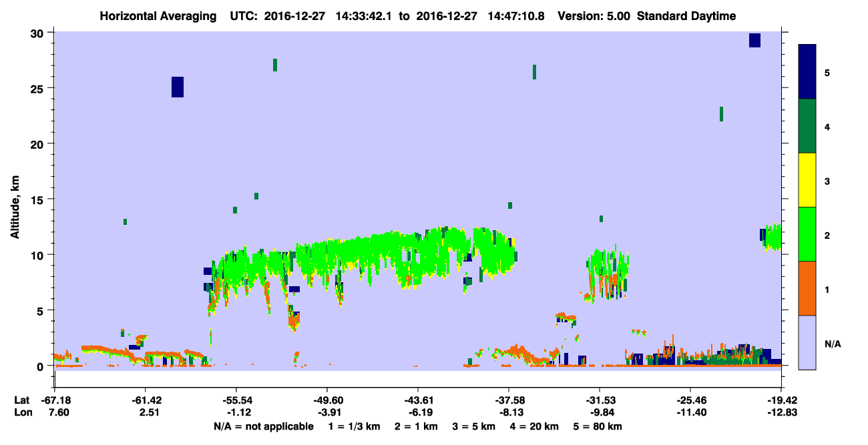The image size is (868, 445).
Task: Click latitude value -25.46
Action: coord(690,400)
